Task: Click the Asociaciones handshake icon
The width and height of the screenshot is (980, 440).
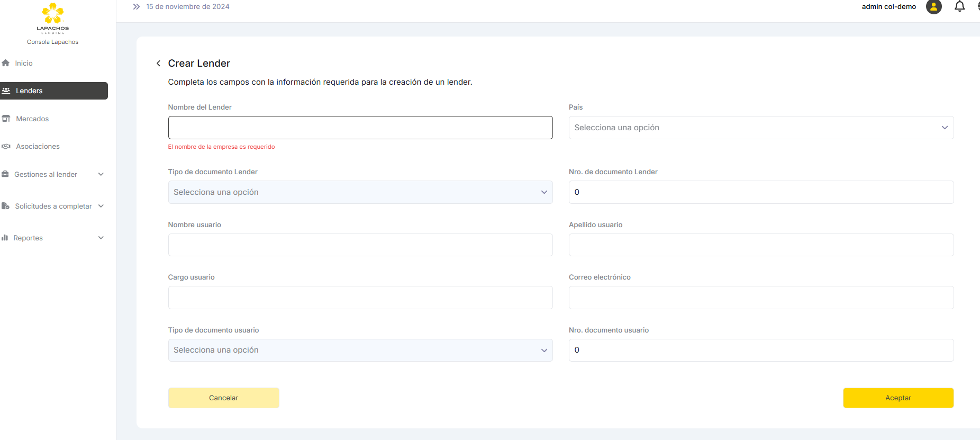Action: (x=6, y=147)
